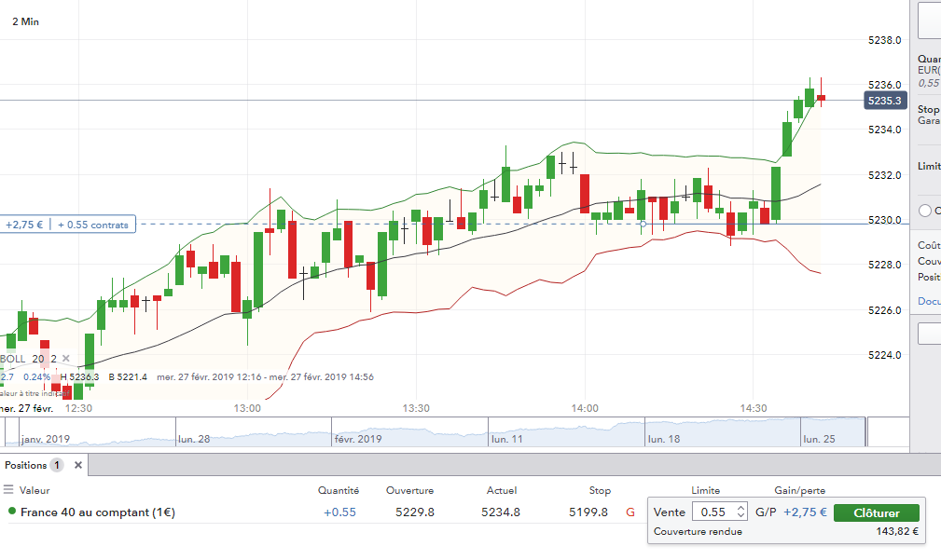Screen dimensions: 941x560
Task: Click the green Clôturer button
Action: tap(877, 513)
